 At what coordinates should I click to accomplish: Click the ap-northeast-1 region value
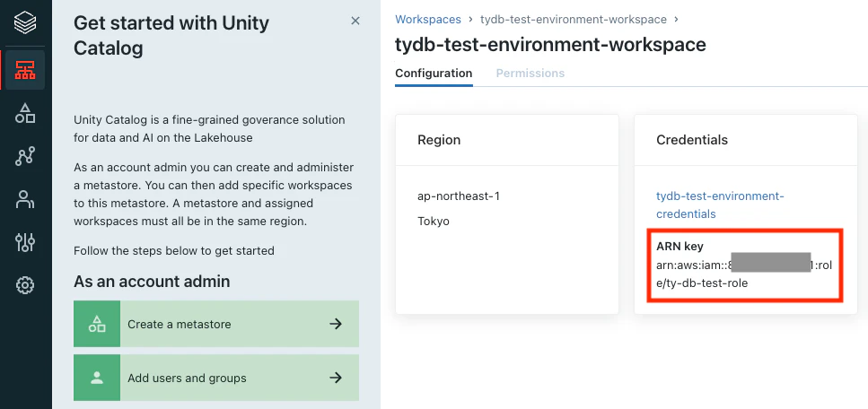pos(459,196)
